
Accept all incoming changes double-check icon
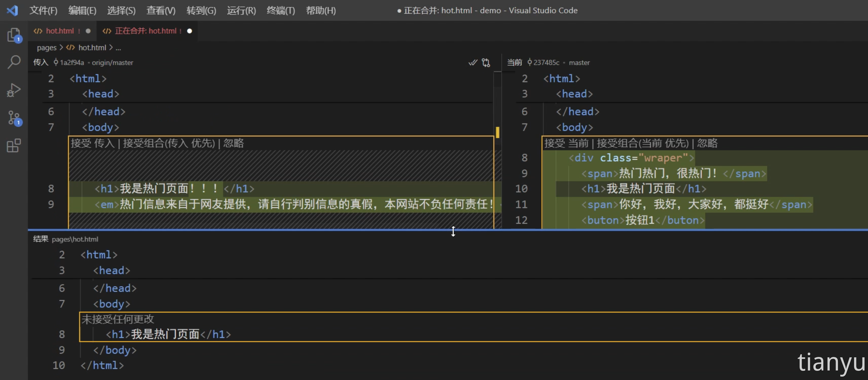(x=473, y=63)
